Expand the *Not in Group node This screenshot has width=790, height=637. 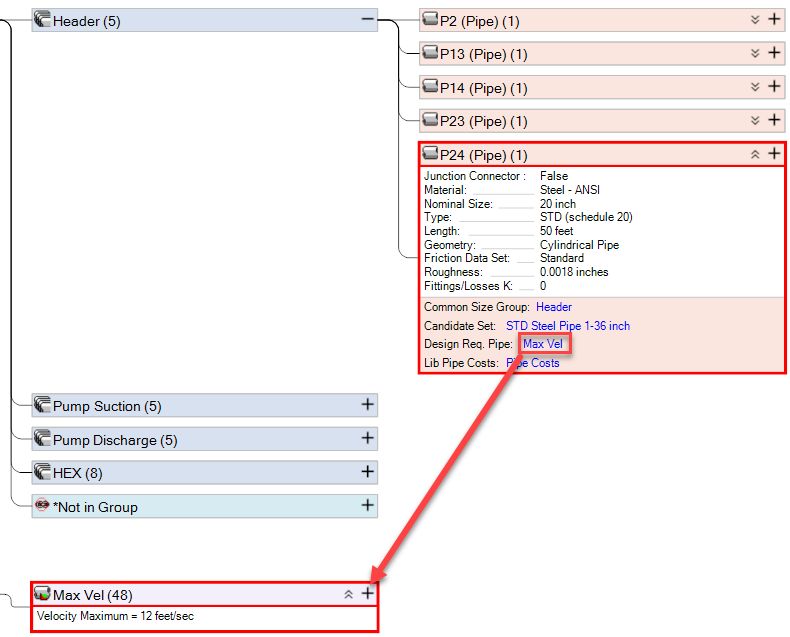pos(368,505)
